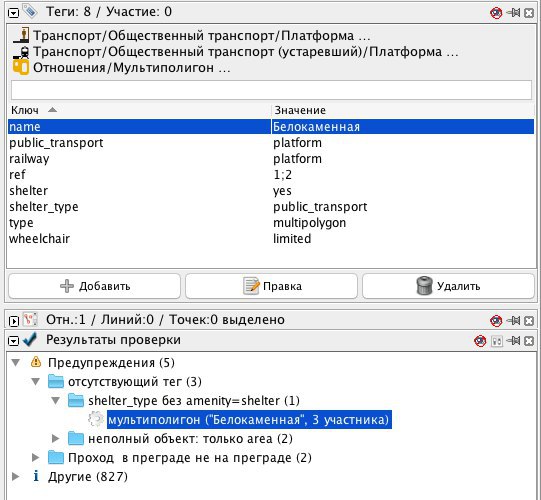Click the tag filter input field
Viewport: 541px width, 500px height.
[x=271, y=90]
